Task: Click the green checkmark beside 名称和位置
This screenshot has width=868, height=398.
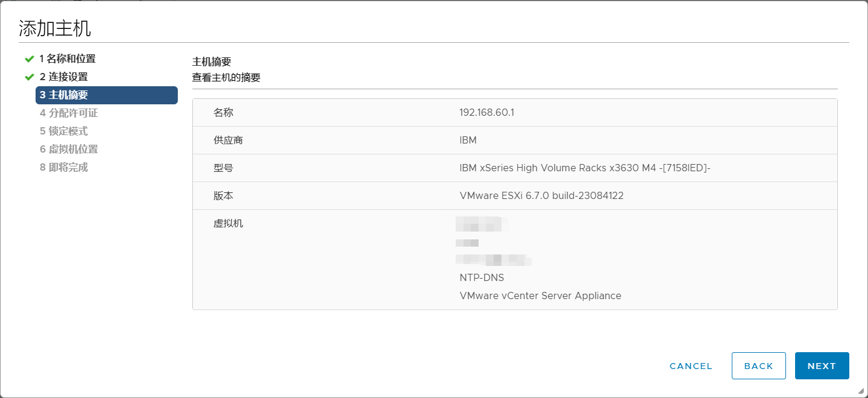Action: [x=29, y=59]
